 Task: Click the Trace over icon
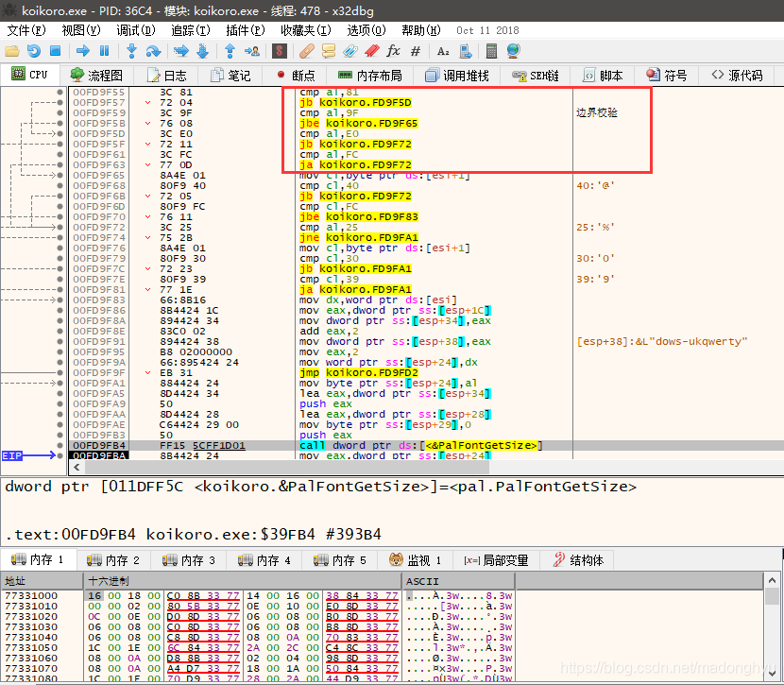tap(202, 51)
